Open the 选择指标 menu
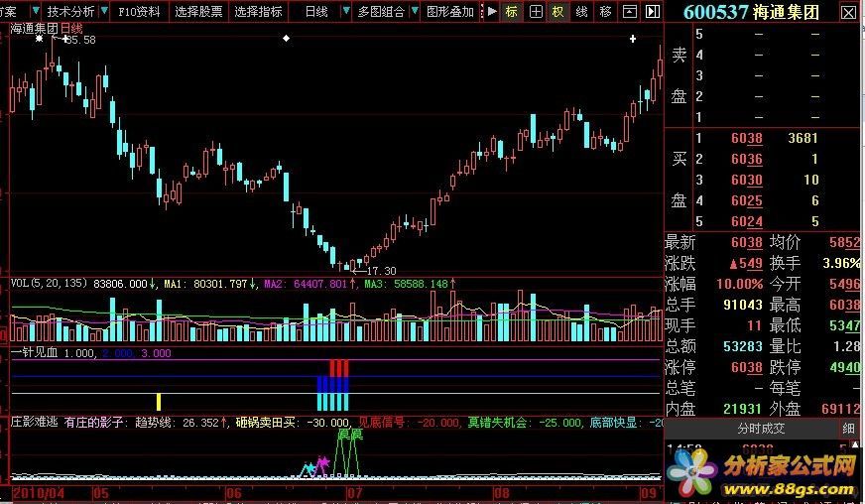This screenshot has width=865, height=504. point(258,11)
